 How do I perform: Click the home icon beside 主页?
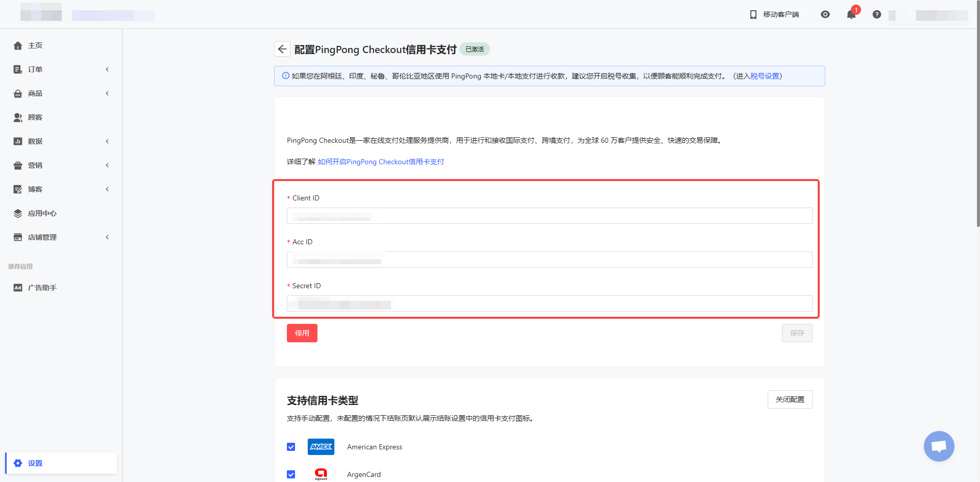tap(18, 45)
